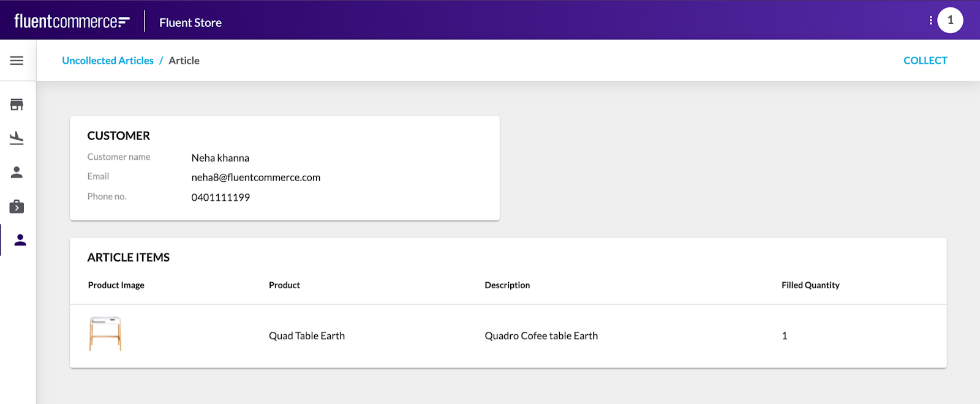The height and width of the screenshot is (404, 980).
Task: Click the round user avatar labeled 1
Action: 950,20
